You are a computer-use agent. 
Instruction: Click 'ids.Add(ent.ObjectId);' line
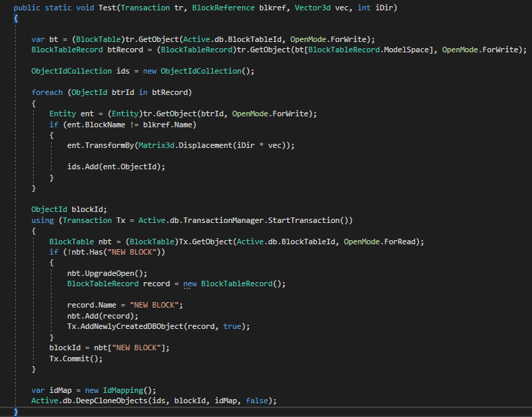(x=116, y=167)
